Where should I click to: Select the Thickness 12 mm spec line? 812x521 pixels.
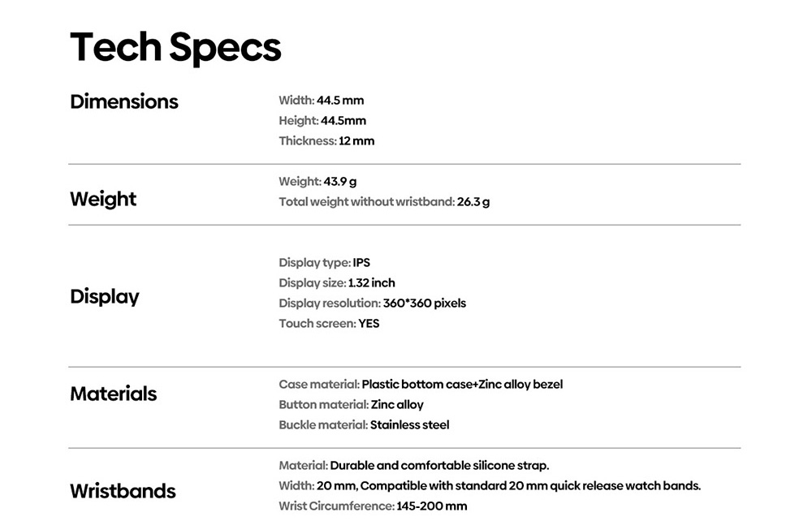[x=326, y=141]
